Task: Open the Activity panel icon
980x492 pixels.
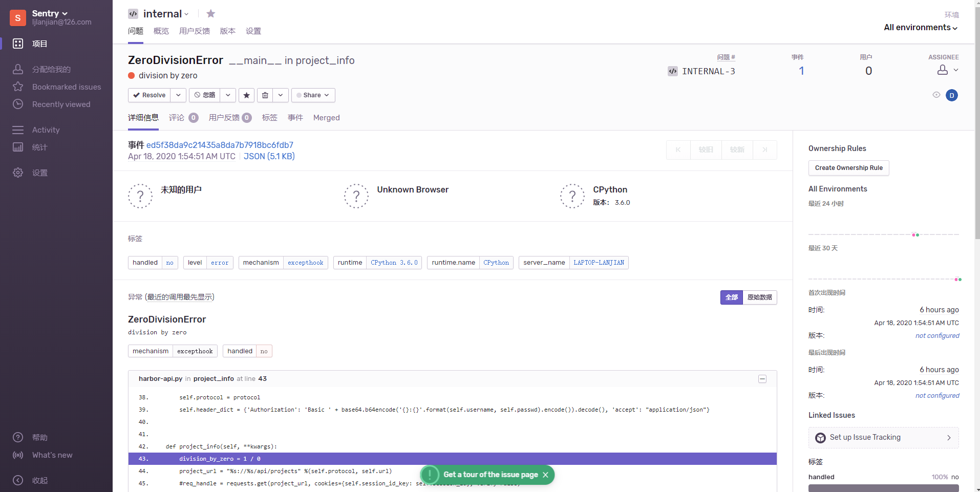Action: pyautogui.click(x=18, y=130)
